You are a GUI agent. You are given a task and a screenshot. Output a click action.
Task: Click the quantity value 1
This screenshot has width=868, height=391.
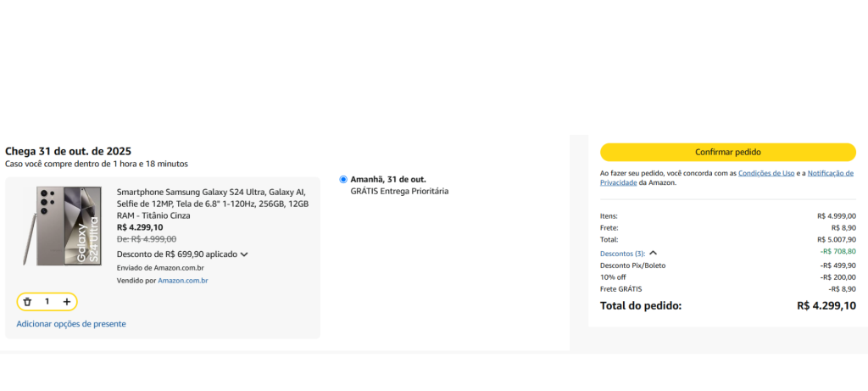pos(47,302)
